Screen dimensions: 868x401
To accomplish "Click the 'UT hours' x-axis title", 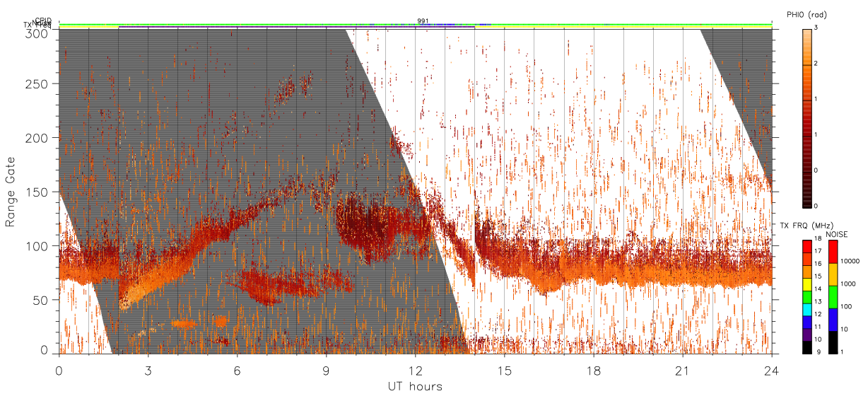I will [415, 387].
